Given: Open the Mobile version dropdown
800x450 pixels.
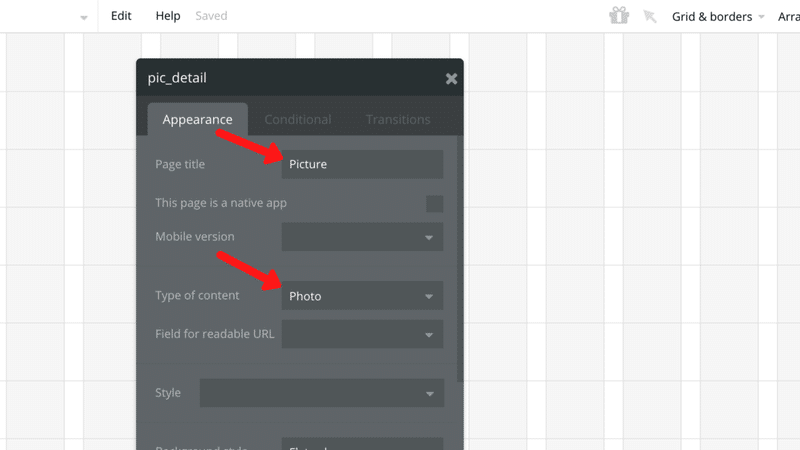Looking at the screenshot, I should [362, 237].
